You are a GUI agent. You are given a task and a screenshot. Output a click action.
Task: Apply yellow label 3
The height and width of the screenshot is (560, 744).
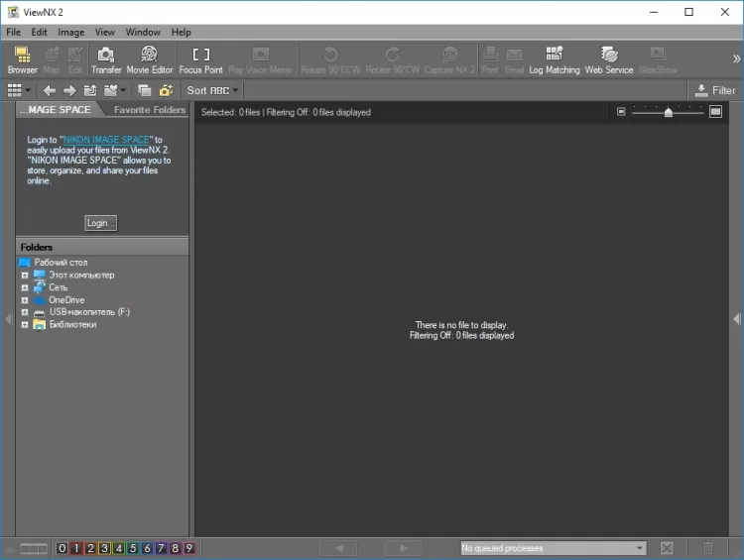point(104,548)
